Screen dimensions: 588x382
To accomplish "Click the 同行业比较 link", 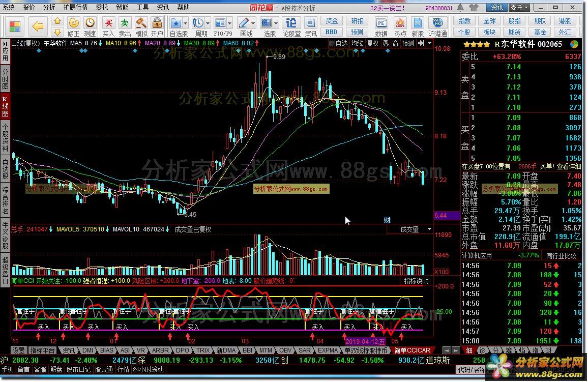I will click(x=562, y=256).
